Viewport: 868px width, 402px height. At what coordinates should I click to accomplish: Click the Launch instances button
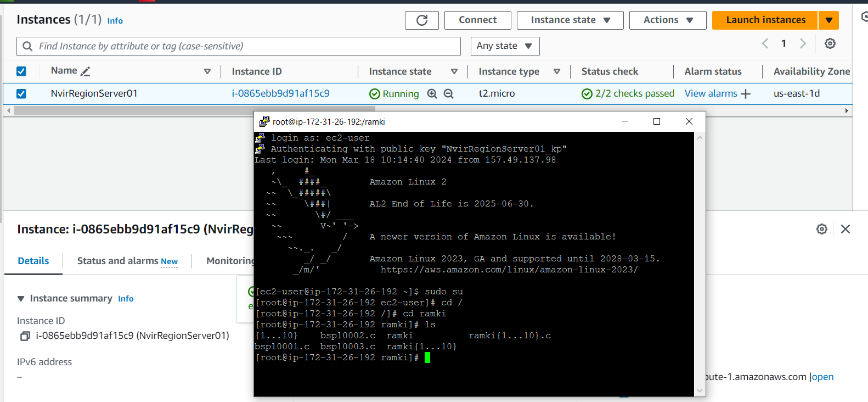tap(765, 20)
